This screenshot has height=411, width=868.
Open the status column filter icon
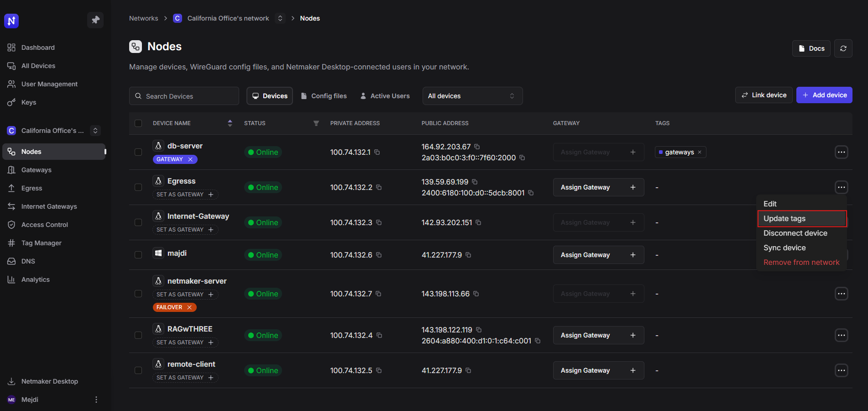(316, 123)
